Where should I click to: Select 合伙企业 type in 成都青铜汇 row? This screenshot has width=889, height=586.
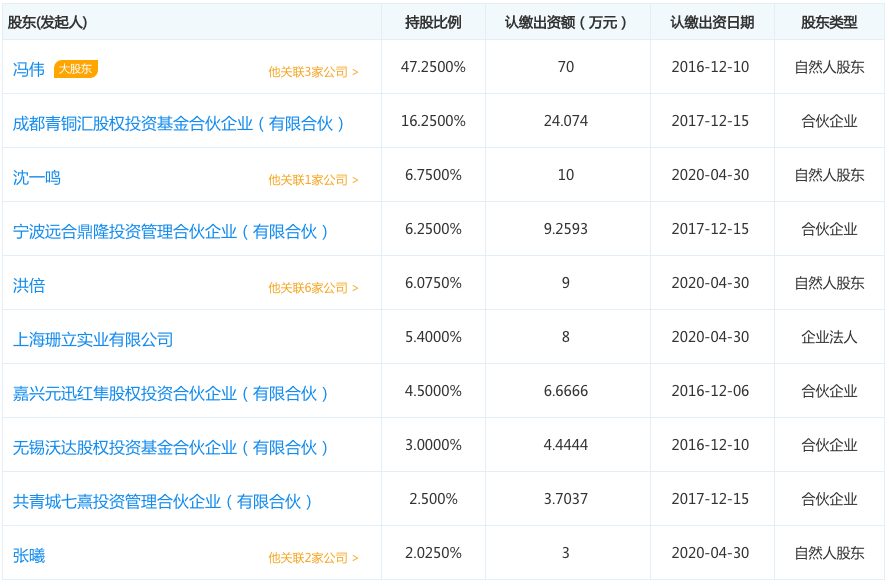click(829, 121)
